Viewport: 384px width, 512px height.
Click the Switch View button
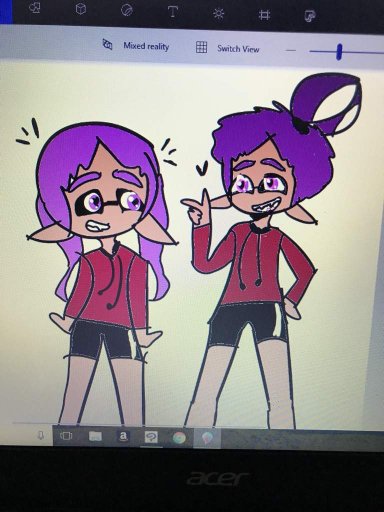pyautogui.click(x=228, y=48)
